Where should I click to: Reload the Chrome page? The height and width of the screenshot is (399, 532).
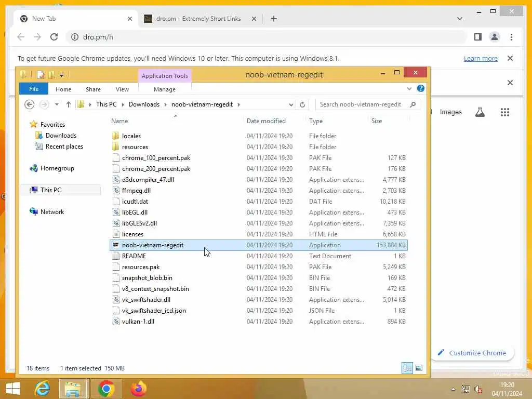54,37
